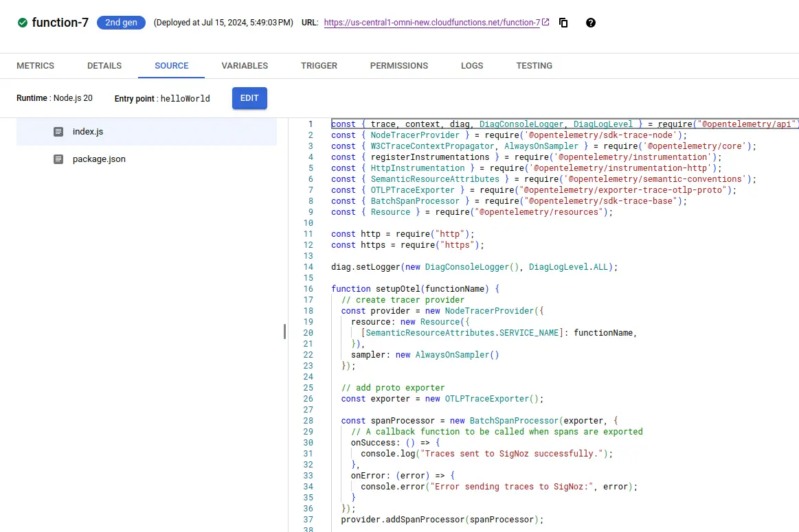Switch to the METRICS tab

(x=35, y=66)
